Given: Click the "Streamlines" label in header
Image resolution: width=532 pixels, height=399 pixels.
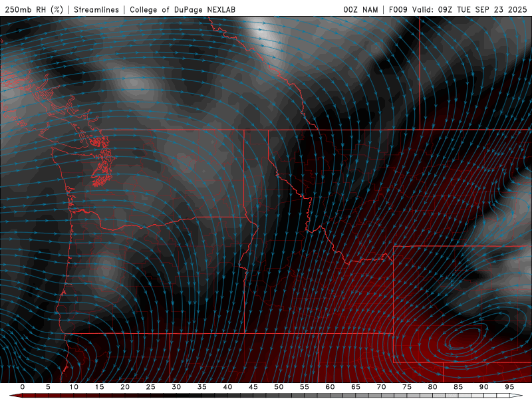Looking at the screenshot, I should (96, 9).
